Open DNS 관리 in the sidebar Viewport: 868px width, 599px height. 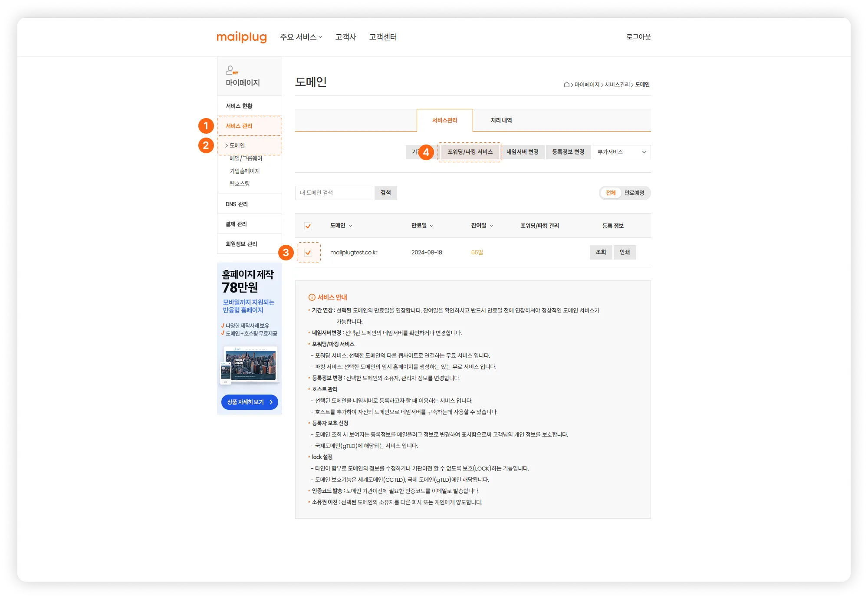tap(237, 204)
